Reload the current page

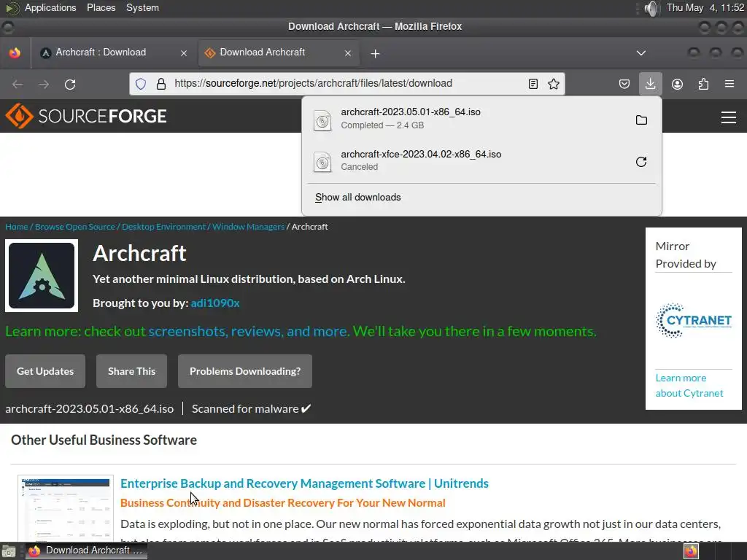[x=70, y=85]
